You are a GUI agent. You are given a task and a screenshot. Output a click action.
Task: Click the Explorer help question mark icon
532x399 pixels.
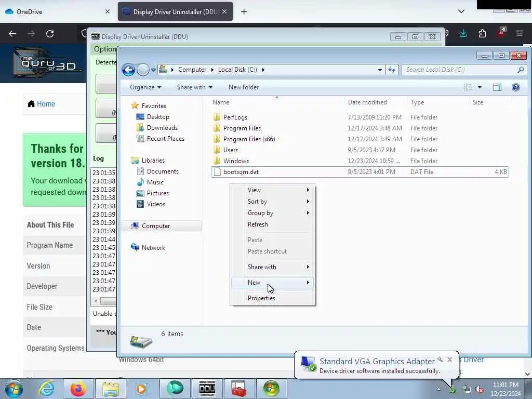point(516,87)
